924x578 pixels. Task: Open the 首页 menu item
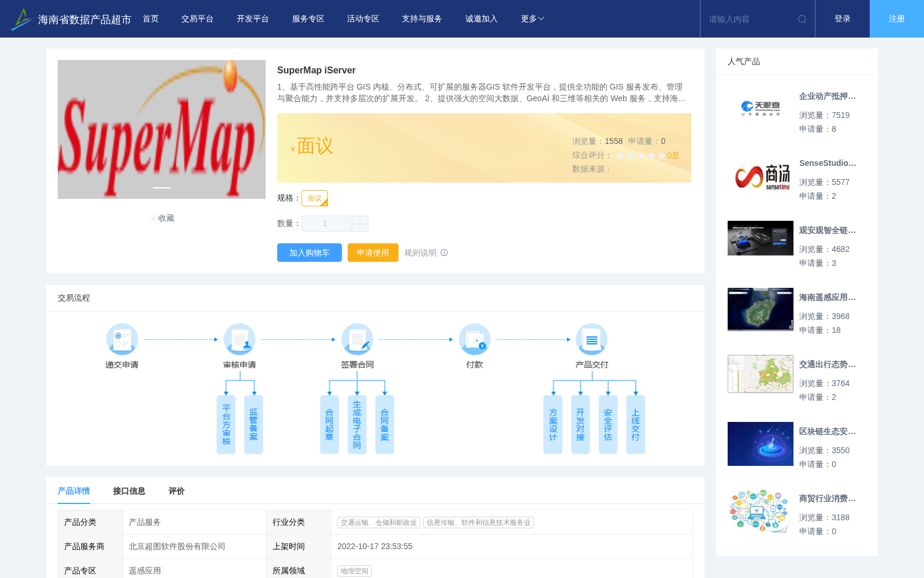click(151, 19)
